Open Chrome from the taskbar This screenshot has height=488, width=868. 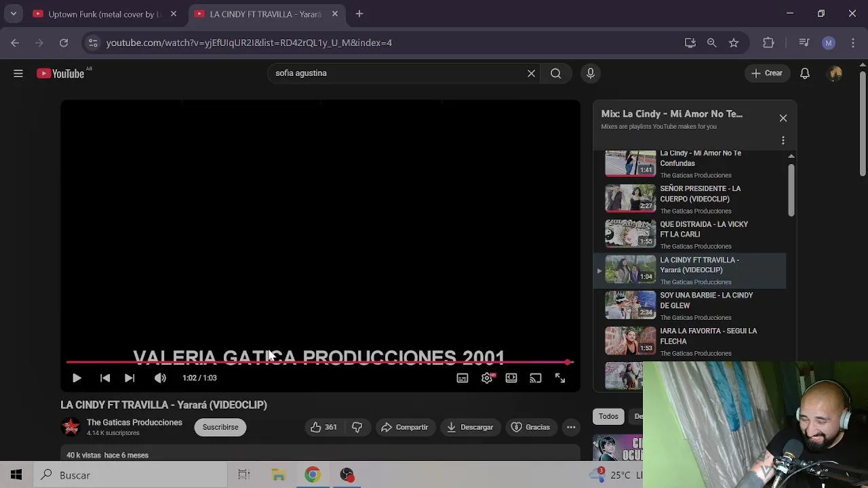(x=313, y=475)
